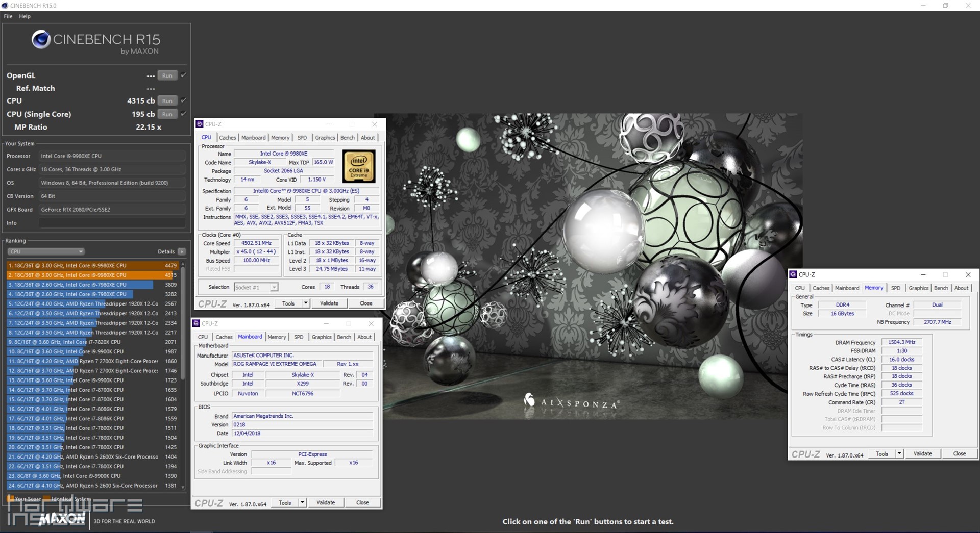Open the Help menu
This screenshot has height=533, width=980.
coord(25,16)
